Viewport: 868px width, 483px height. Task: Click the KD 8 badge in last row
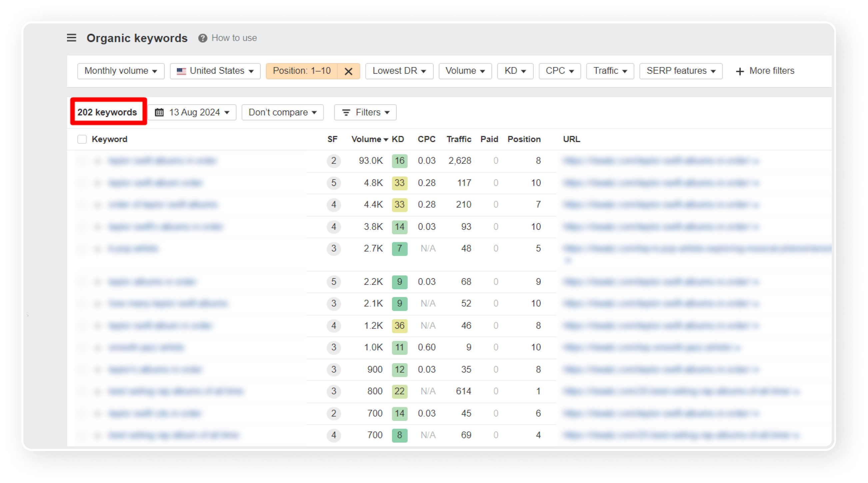tap(399, 435)
